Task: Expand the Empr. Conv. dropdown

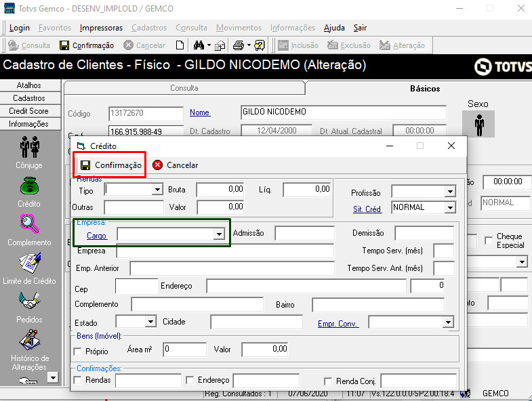Action: [x=448, y=322]
